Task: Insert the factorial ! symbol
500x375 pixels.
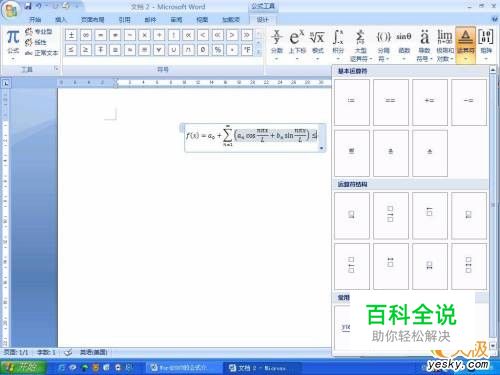Action: [174, 35]
